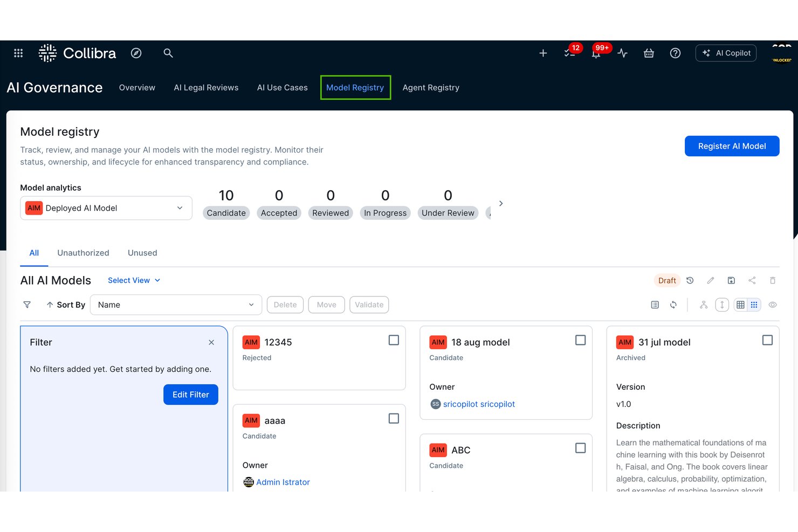Open the 31 jul model card title
798x532 pixels.
click(x=664, y=342)
